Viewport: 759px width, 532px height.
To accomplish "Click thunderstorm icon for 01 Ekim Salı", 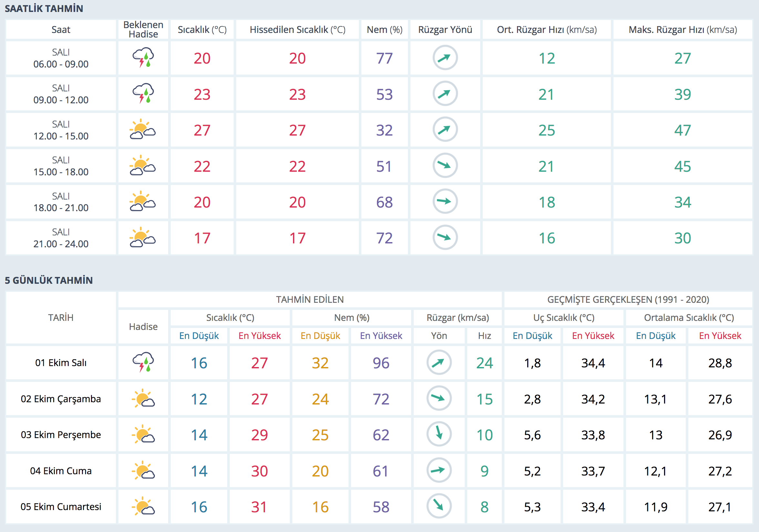I will tap(143, 363).
